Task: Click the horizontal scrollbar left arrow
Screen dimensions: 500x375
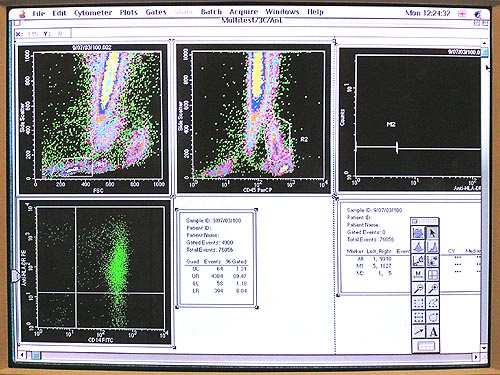Action: pyautogui.click(x=22, y=356)
